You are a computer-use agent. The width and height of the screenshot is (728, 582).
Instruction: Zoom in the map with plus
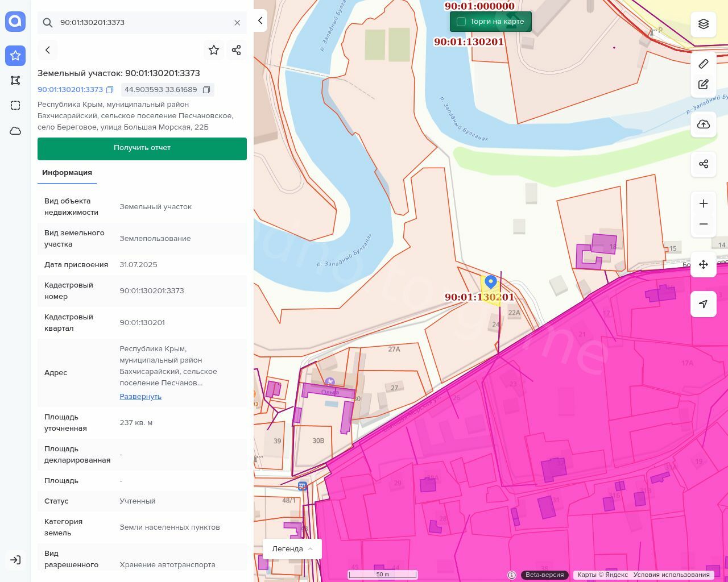[704, 203]
